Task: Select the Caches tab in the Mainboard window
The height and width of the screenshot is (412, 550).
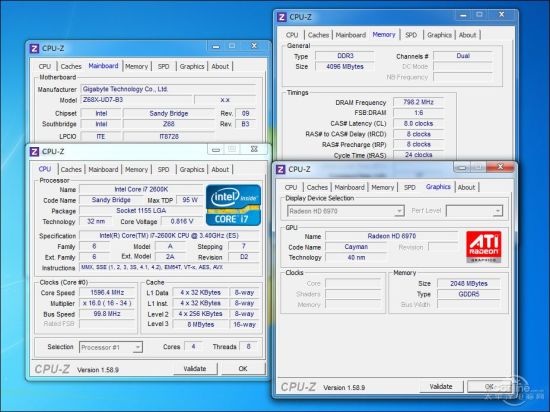Action: pos(71,66)
